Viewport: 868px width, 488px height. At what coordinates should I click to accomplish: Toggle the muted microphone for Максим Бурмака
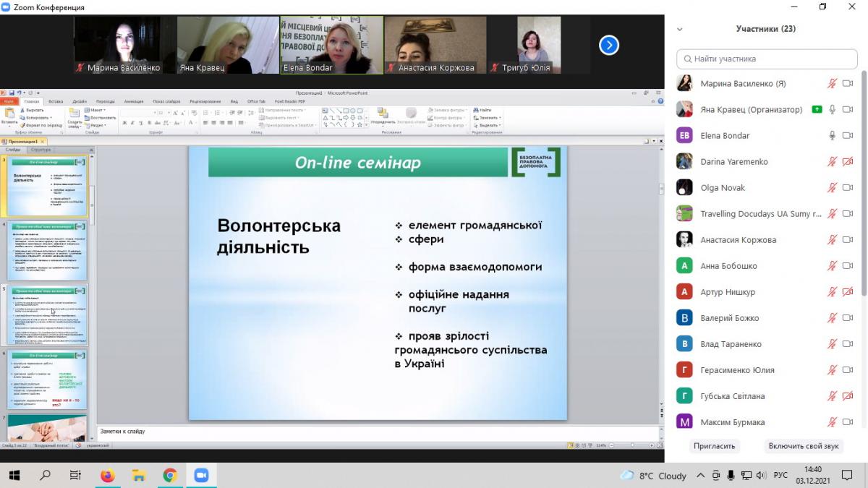pos(833,422)
